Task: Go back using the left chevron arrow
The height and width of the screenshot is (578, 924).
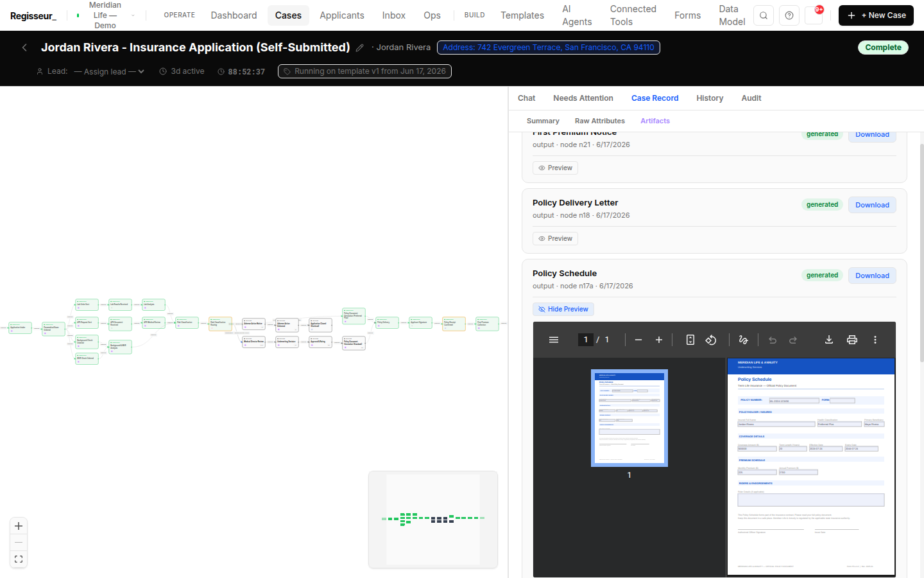Action: click(24, 48)
